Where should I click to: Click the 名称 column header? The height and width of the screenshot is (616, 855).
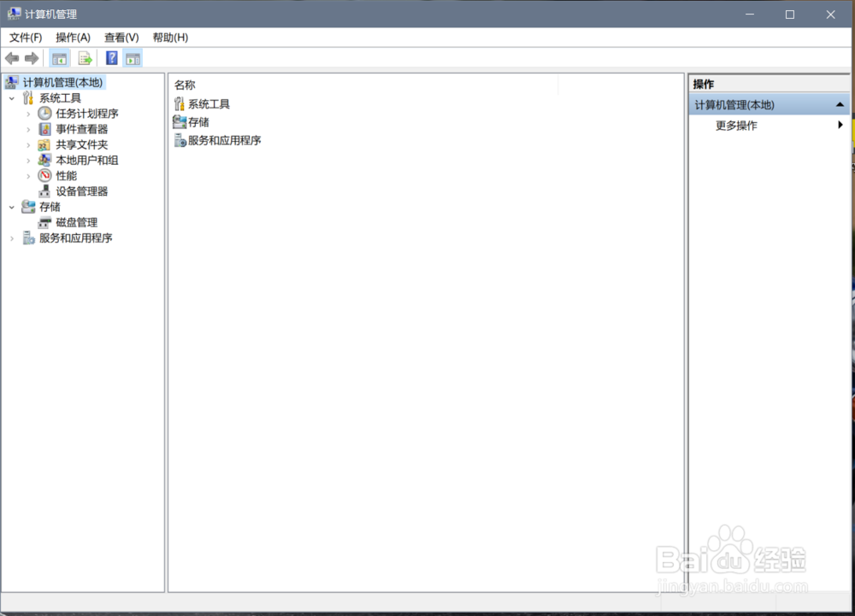(363, 85)
